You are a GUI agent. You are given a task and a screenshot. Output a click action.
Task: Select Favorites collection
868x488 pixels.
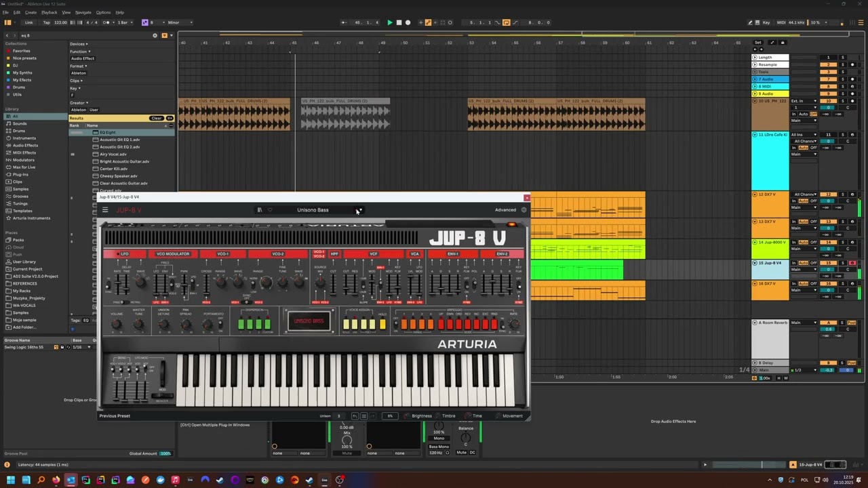(21, 51)
